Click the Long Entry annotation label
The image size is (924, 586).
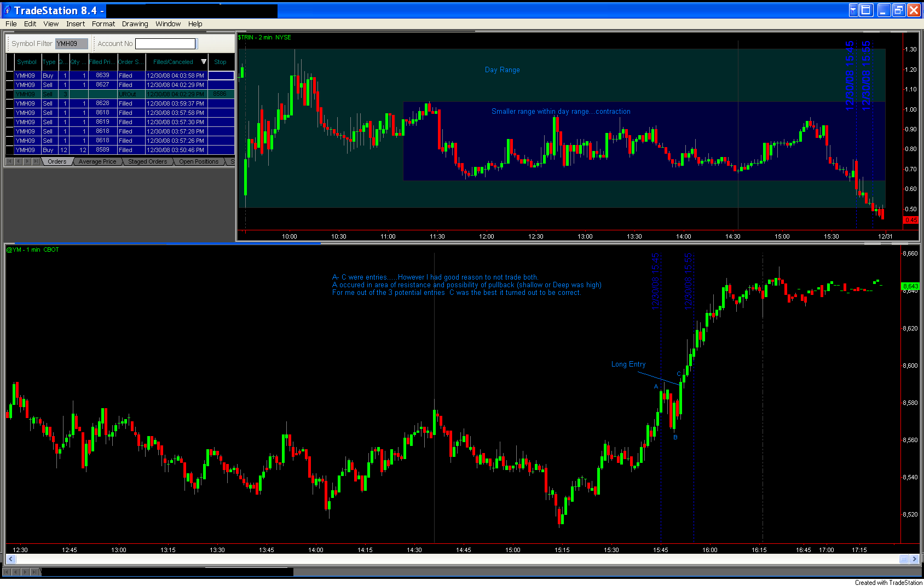(x=628, y=364)
